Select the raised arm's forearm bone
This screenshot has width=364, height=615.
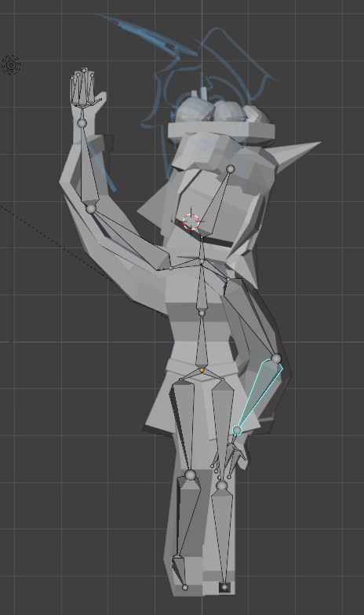tap(88, 165)
